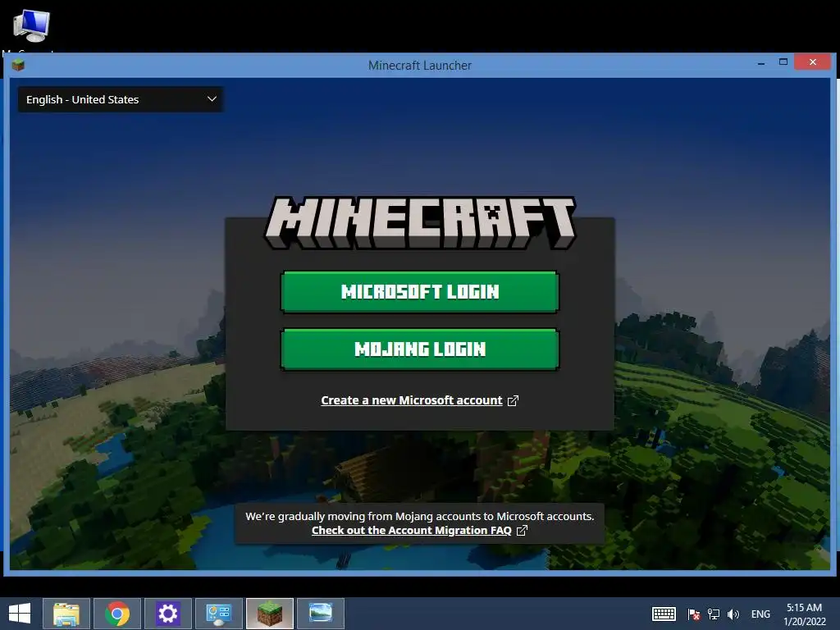Click the external-link icon beside Create account

click(513, 400)
